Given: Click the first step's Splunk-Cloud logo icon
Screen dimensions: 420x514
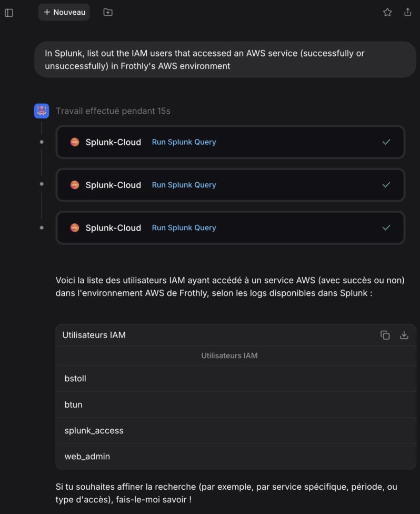Looking at the screenshot, I should 75,142.
